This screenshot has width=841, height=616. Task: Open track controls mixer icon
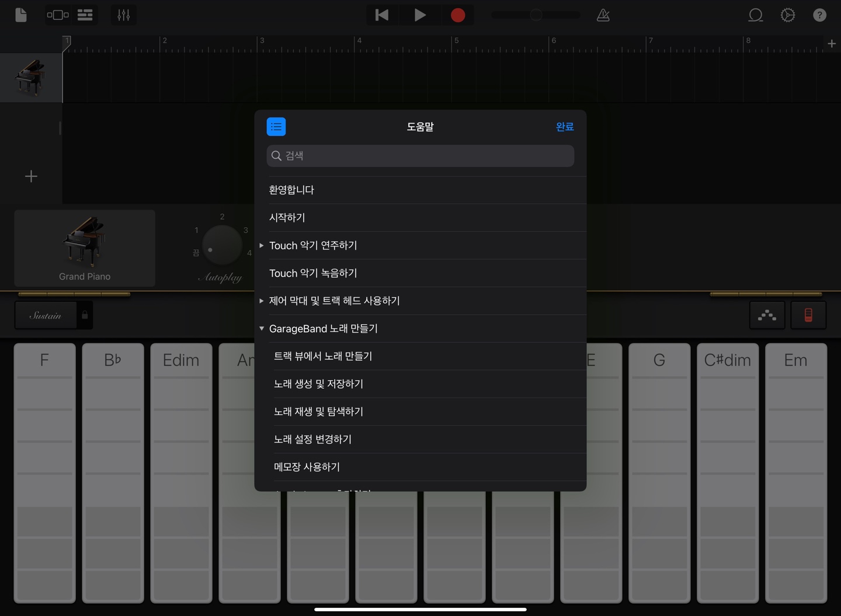124,15
